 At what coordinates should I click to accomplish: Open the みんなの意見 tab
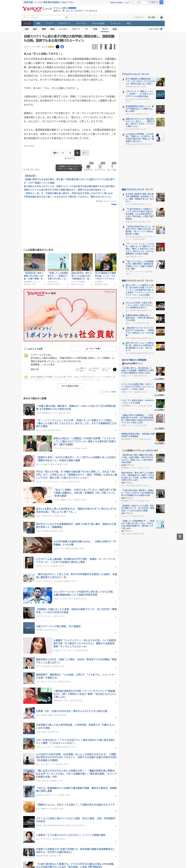[x=99, y=24]
